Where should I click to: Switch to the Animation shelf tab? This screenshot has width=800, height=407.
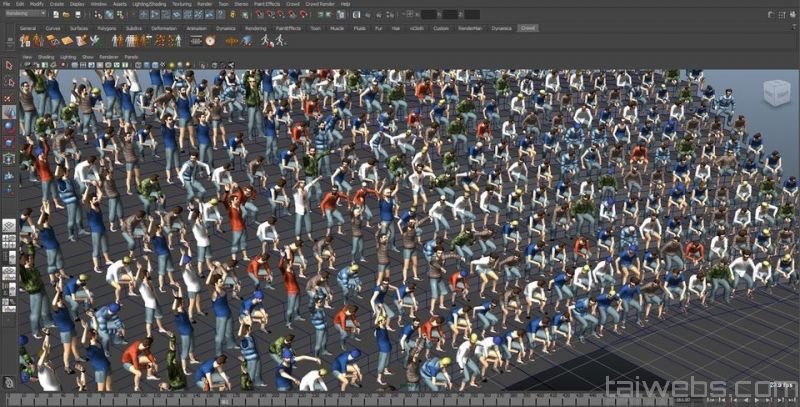pos(195,28)
